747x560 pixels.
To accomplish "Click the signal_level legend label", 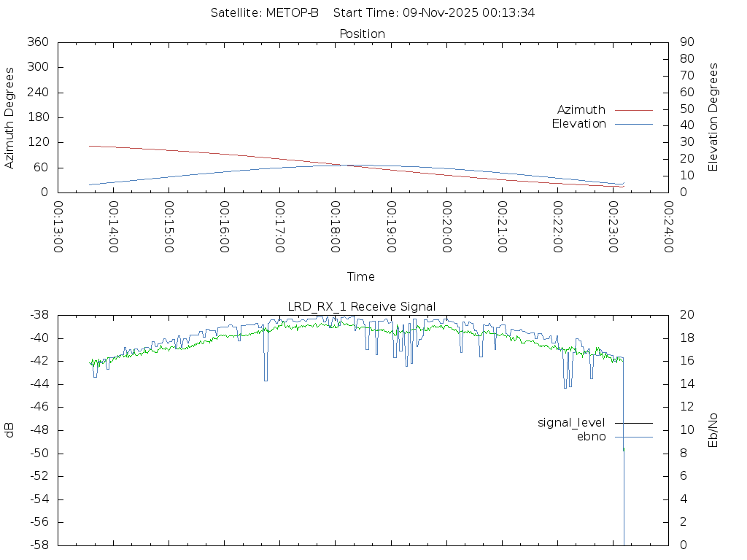I will 571,423.
